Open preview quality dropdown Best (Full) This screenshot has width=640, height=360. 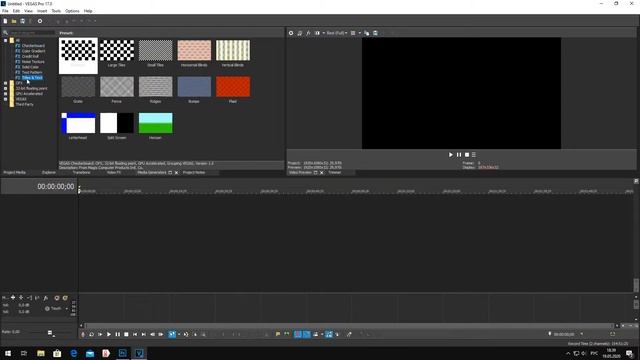[x=337, y=33]
